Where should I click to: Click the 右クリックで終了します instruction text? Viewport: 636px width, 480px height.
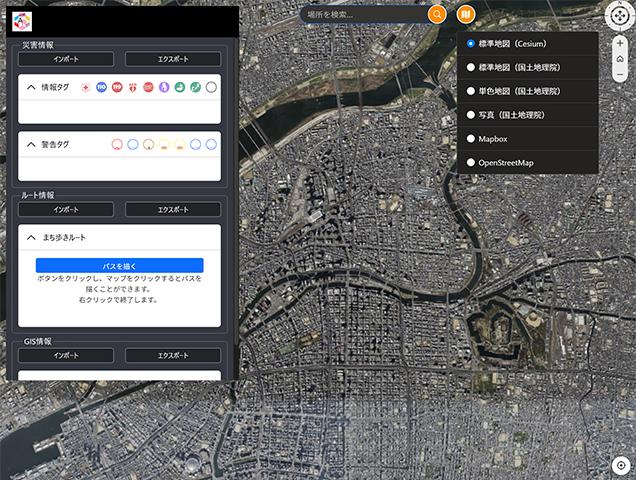(118, 300)
